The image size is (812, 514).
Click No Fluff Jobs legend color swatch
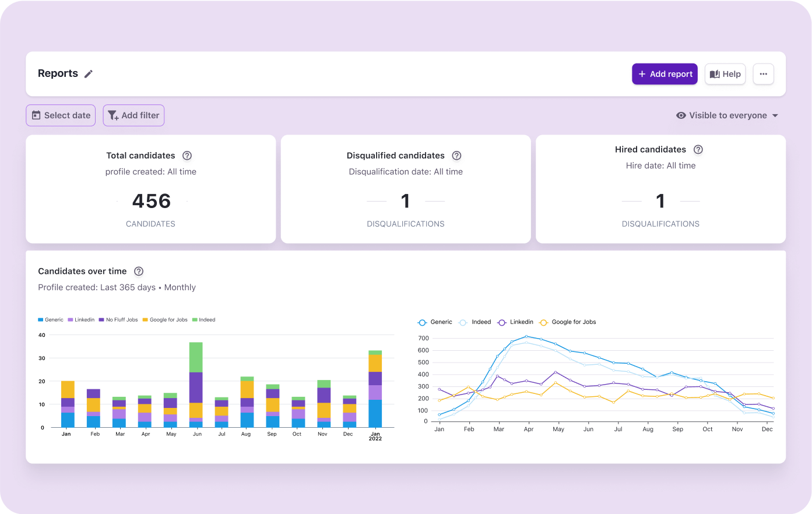pos(101,320)
